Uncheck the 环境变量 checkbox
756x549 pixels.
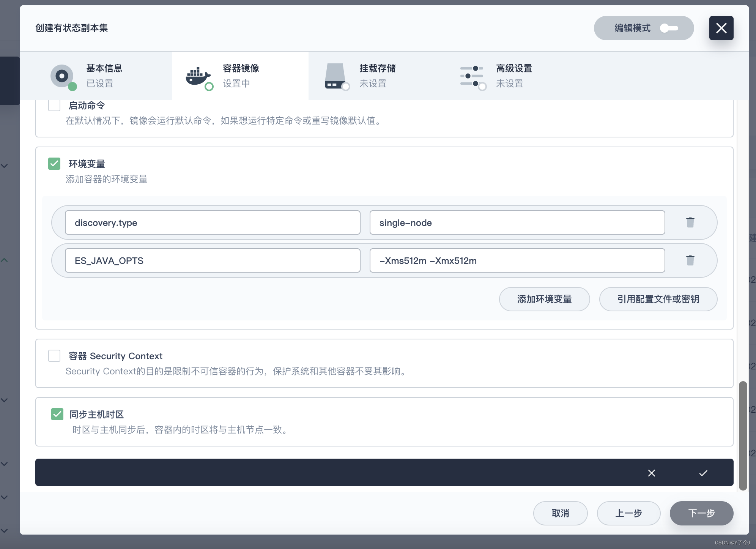tap(54, 164)
